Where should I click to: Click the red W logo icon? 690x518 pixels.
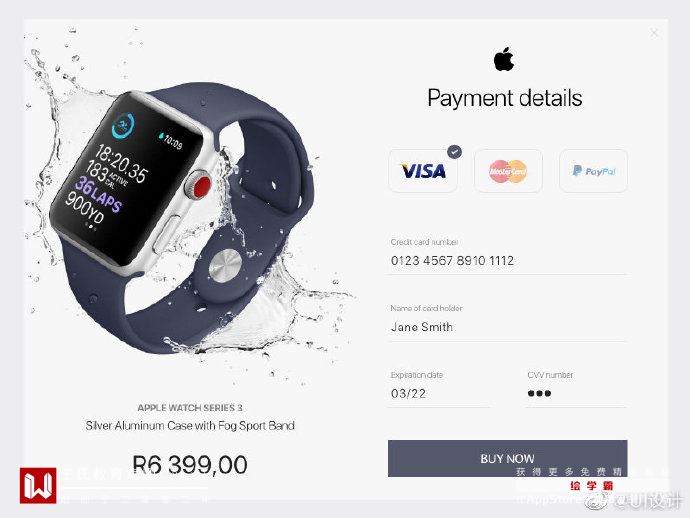(38, 485)
